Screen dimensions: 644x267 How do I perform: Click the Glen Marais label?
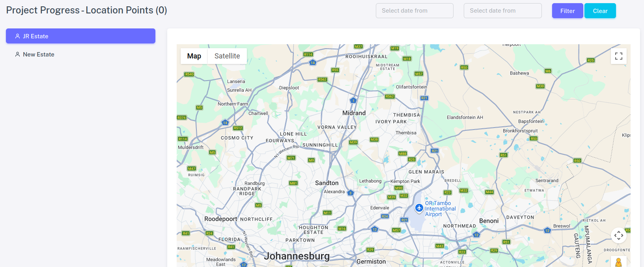tap(426, 172)
